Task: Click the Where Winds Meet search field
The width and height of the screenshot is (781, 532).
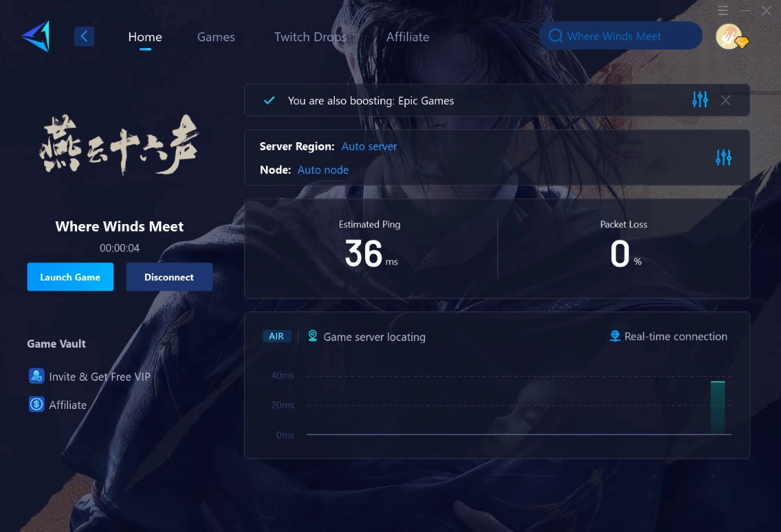Action: (x=620, y=36)
